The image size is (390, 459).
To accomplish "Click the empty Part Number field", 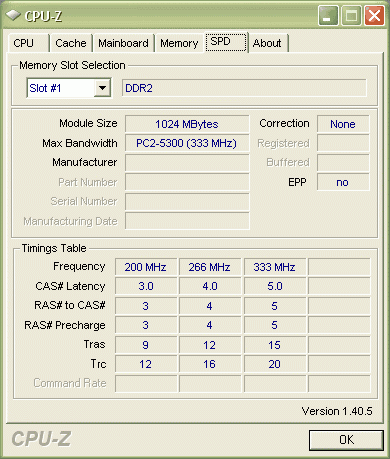I will [x=187, y=182].
